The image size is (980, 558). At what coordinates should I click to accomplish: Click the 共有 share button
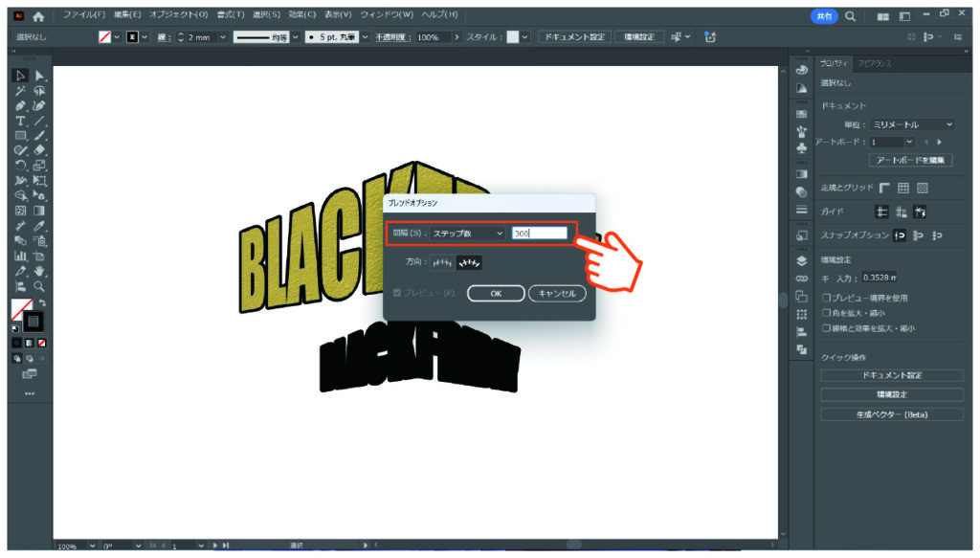[824, 16]
